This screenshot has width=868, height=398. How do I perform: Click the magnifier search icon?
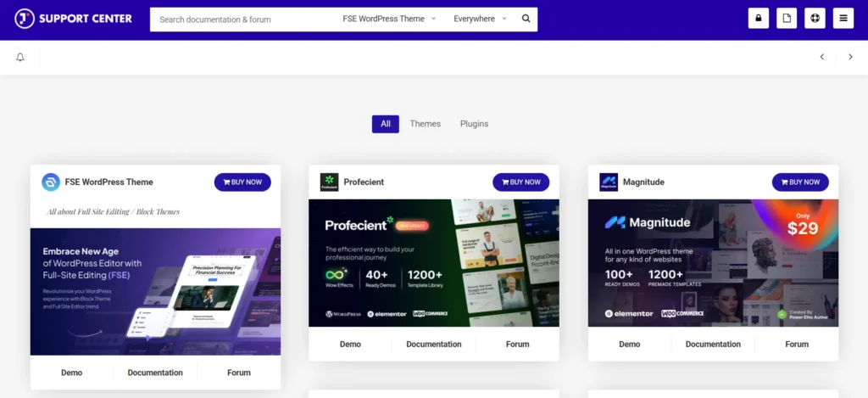[x=526, y=19]
